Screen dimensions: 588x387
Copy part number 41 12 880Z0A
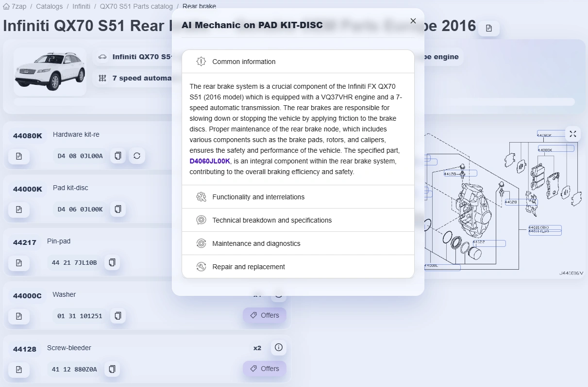click(112, 369)
